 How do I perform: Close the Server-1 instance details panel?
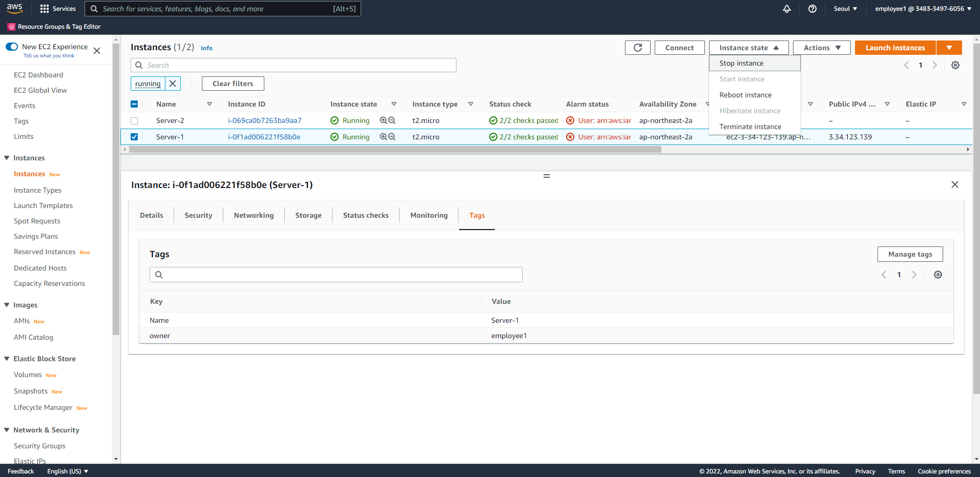[955, 184]
